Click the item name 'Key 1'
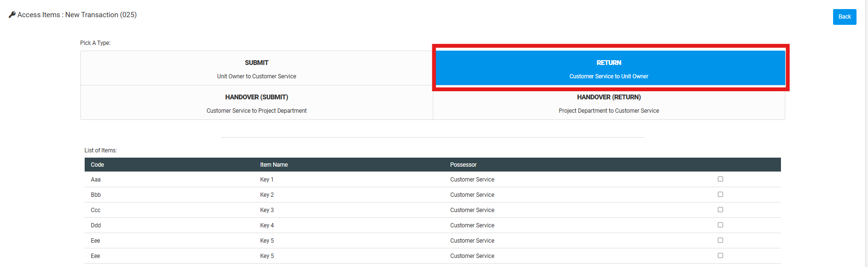Viewport: 868px width, 267px height. (267, 180)
